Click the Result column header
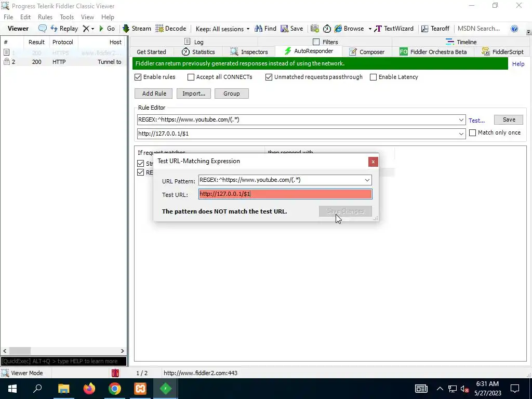 [x=36, y=42]
